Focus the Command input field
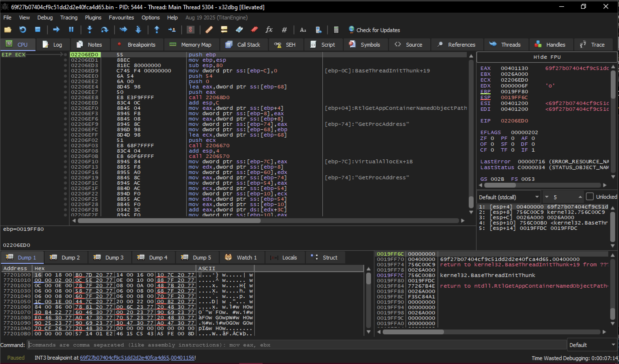Viewport: 619px width, 364px height. (x=296, y=345)
